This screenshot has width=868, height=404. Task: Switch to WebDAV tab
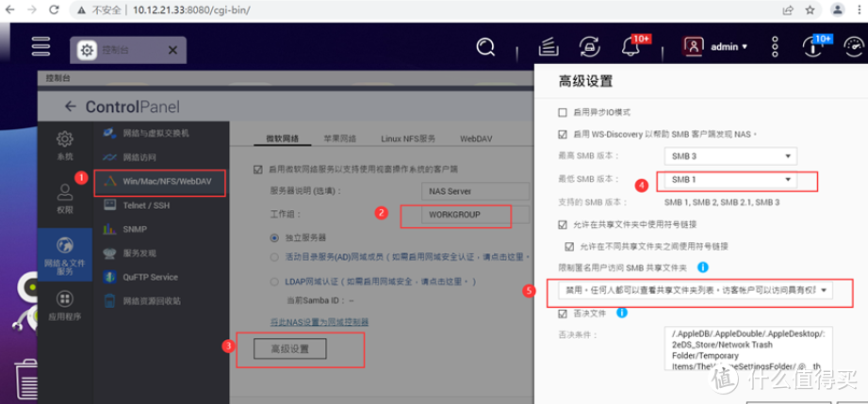pos(476,138)
